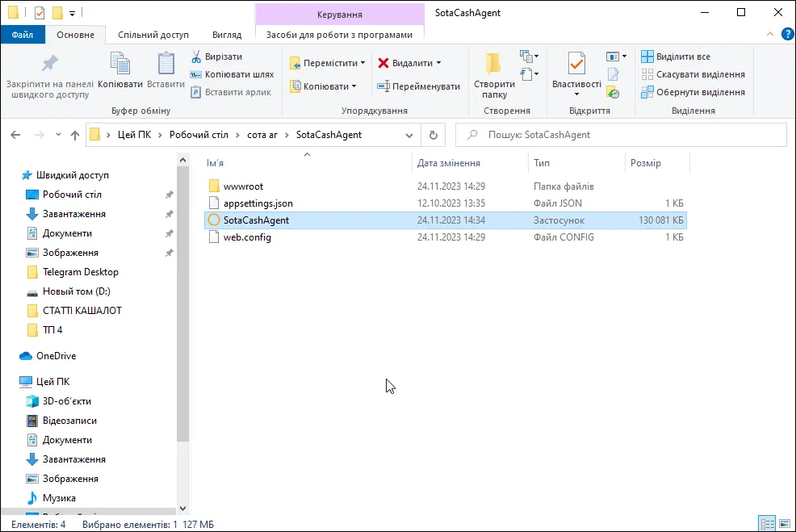
Task: Open the Вигляд tab
Action: click(226, 35)
